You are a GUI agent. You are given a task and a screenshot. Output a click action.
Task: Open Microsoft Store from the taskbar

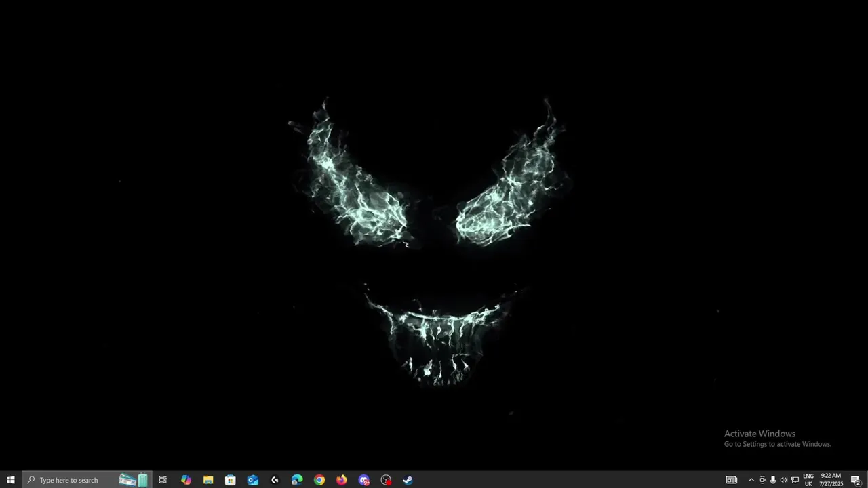231,480
